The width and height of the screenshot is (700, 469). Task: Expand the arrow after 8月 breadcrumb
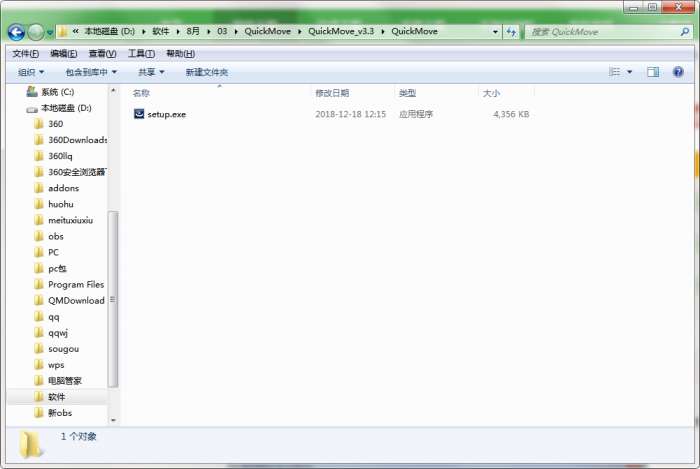(x=208, y=32)
